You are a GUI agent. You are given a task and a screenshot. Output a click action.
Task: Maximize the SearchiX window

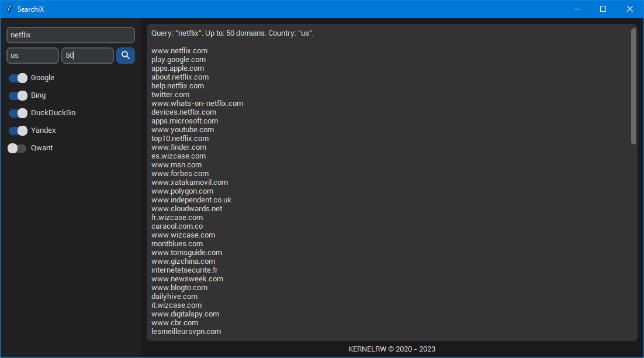tap(603, 9)
